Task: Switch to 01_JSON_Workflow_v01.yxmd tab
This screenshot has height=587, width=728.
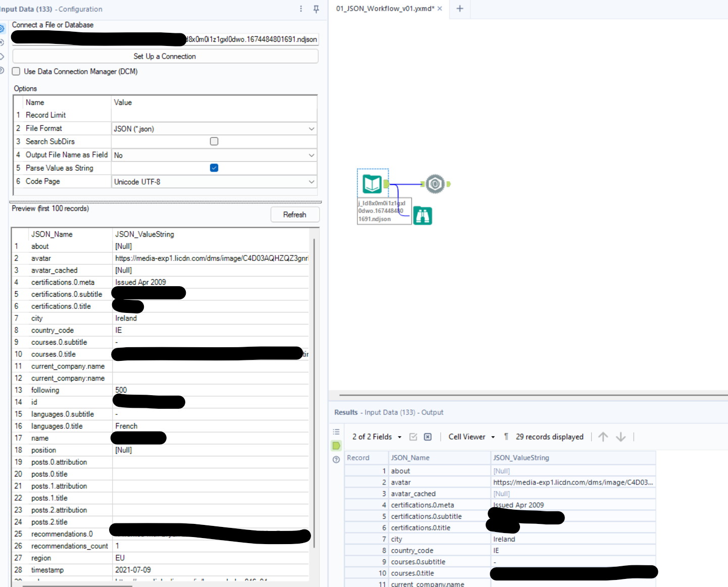Action: pos(385,9)
